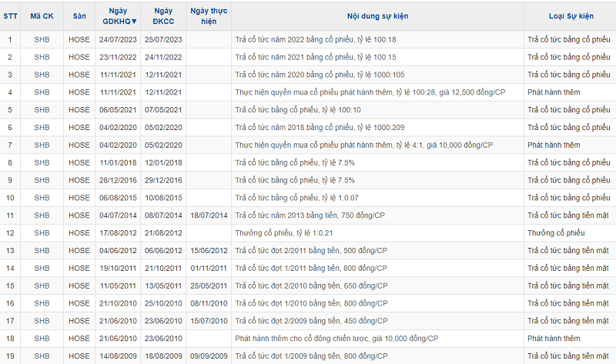Screen dimensions: 616x364
Task: Sort by the Ngày ĐKCC column header
Action: 162,15
